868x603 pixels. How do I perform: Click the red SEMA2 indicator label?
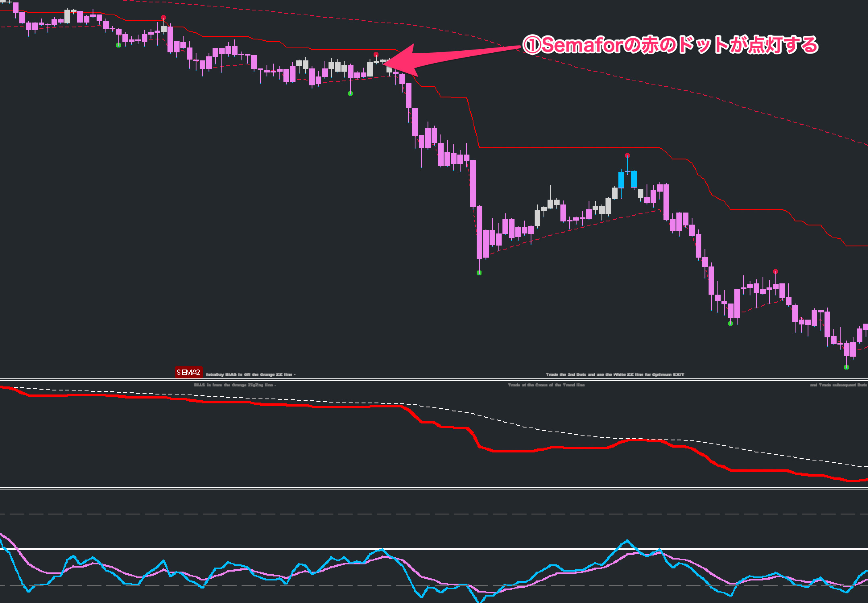[188, 372]
